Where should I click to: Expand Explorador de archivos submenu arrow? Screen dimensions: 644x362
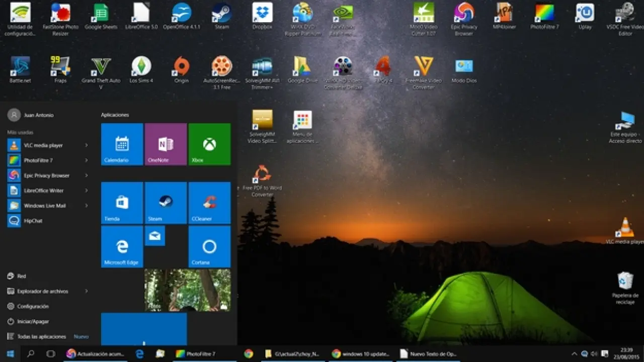point(87,291)
